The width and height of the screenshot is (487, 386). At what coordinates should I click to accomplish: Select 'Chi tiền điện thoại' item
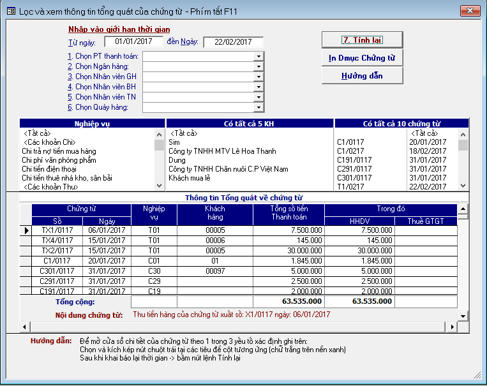pos(49,169)
